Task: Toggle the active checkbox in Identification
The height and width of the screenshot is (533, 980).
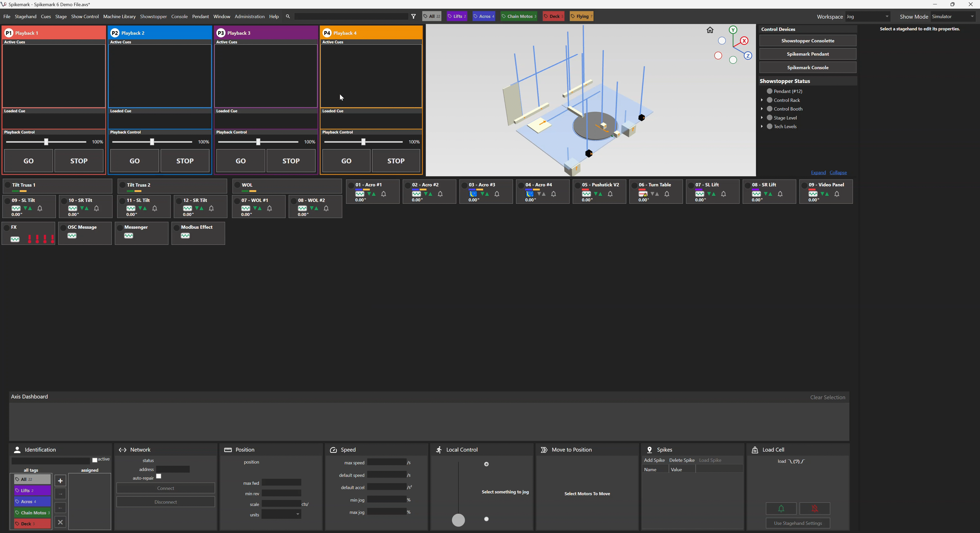Action: click(x=95, y=460)
